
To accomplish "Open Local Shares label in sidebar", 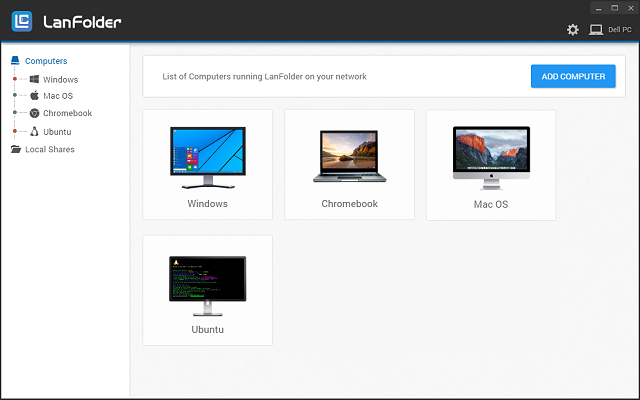I will pyautogui.click(x=50, y=149).
